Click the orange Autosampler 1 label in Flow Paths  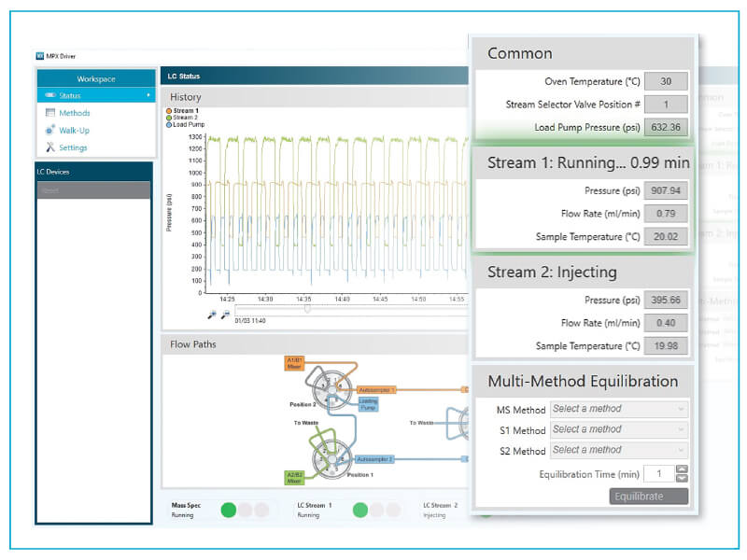point(377,389)
